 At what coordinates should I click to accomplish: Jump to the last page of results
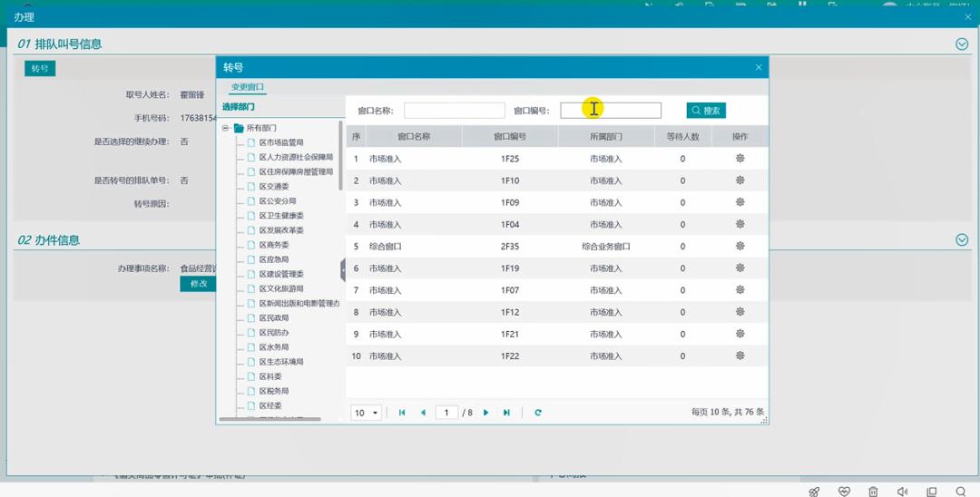pyautogui.click(x=506, y=413)
